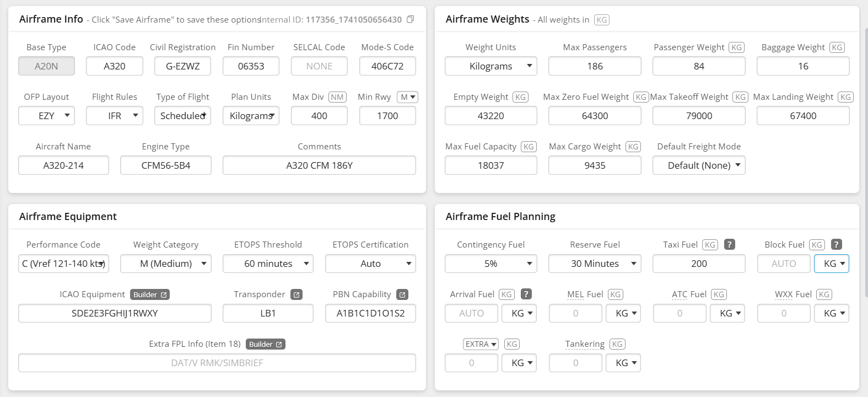Expand the OFP Layout dropdown
The width and height of the screenshot is (868, 397).
[x=46, y=116]
